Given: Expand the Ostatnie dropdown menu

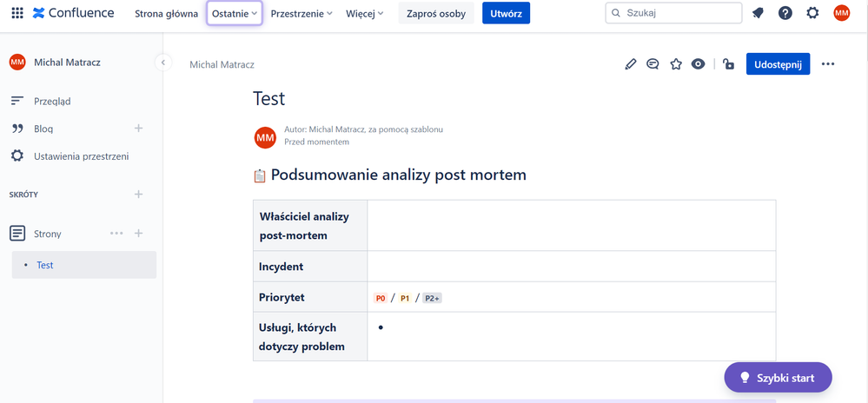Looking at the screenshot, I should (235, 14).
